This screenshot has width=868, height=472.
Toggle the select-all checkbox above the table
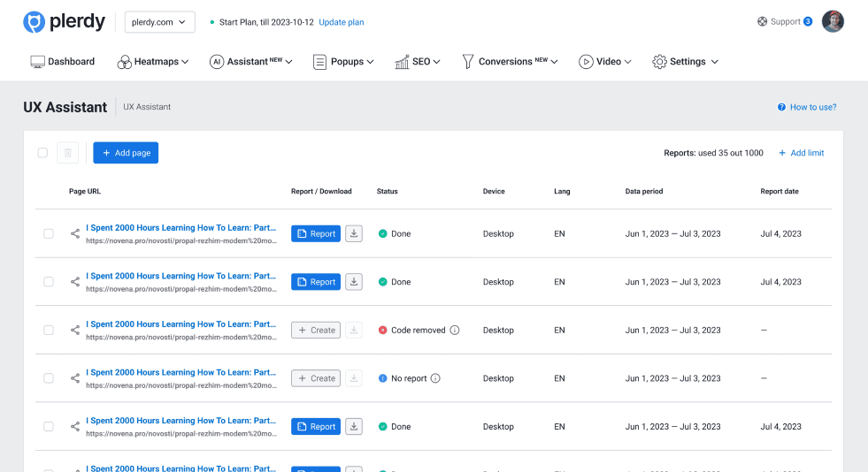pos(42,153)
